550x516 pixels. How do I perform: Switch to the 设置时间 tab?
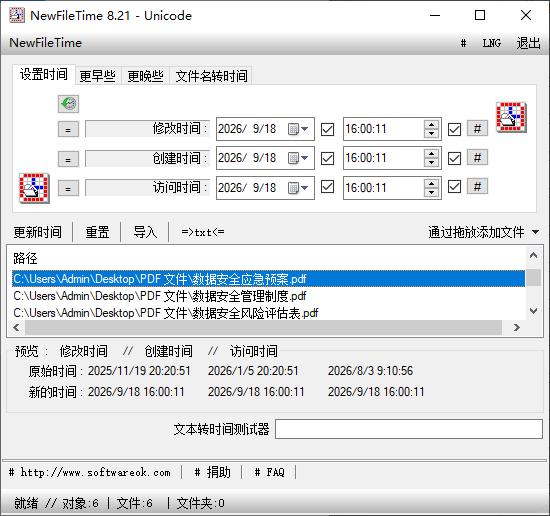click(44, 74)
